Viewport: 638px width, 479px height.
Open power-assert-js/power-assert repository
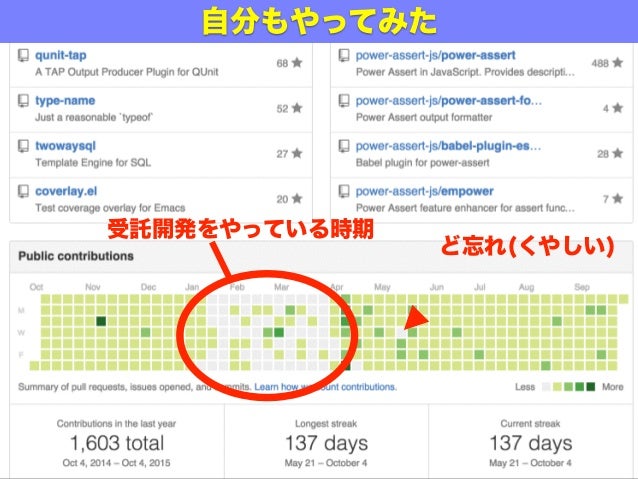pos(435,55)
